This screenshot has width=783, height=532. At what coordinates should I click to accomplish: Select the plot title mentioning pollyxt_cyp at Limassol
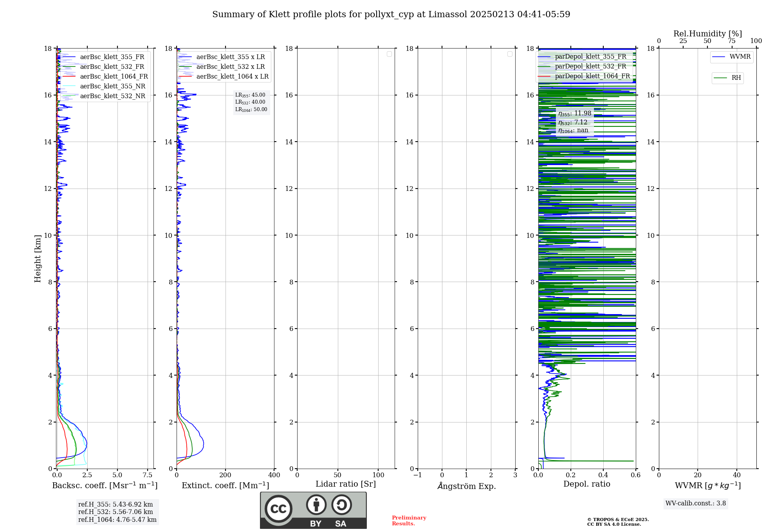391,14
